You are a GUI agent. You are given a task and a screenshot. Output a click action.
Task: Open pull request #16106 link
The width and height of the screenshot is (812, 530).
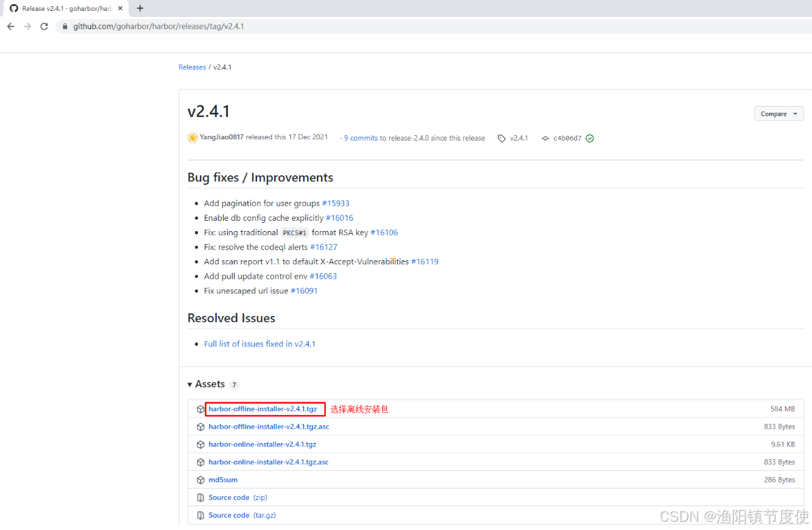click(384, 232)
